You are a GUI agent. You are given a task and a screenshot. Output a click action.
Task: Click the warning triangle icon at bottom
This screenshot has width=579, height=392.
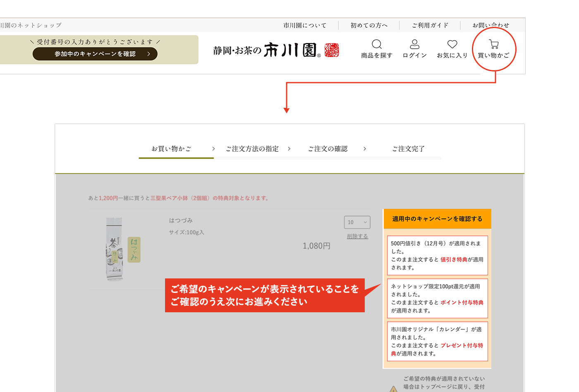[x=393, y=389]
